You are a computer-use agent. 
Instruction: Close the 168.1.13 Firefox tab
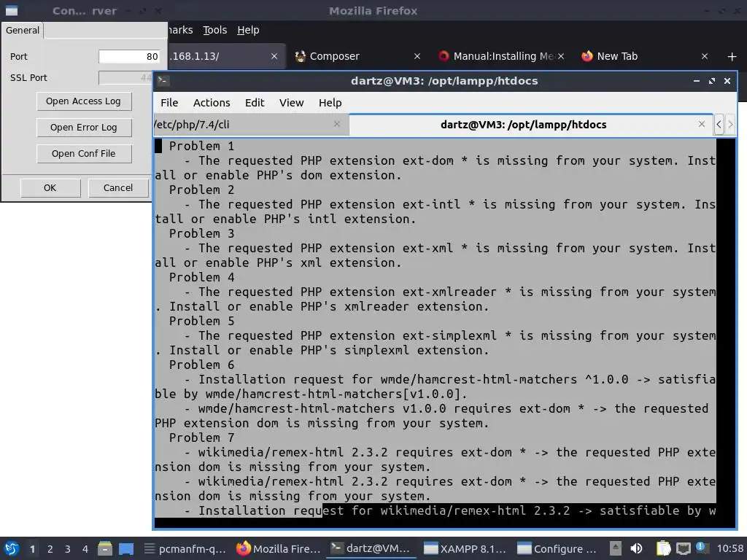point(274,56)
